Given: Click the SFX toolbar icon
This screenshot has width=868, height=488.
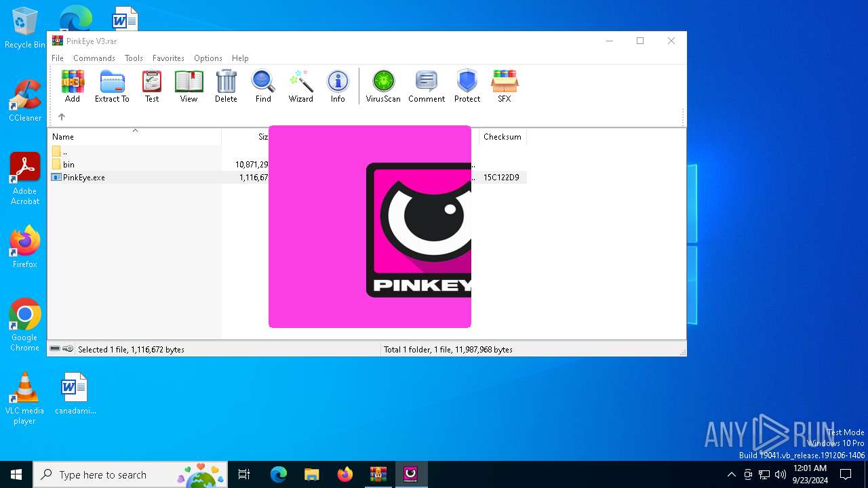Looking at the screenshot, I should click(505, 86).
